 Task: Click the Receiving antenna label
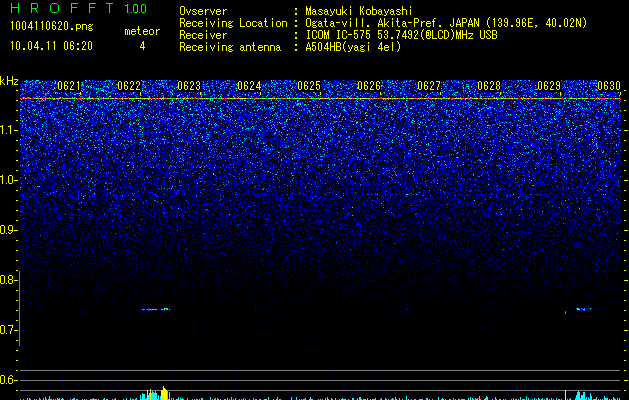click(230, 47)
